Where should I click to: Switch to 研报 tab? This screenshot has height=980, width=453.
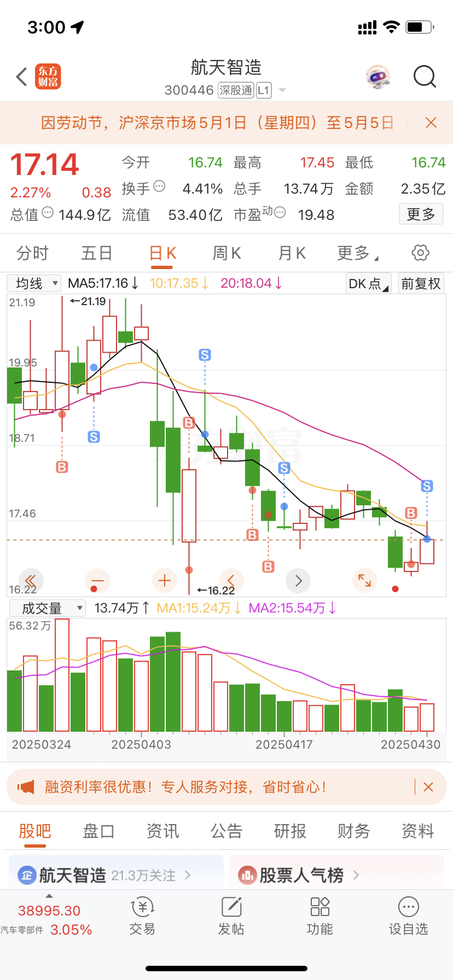tap(290, 831)
